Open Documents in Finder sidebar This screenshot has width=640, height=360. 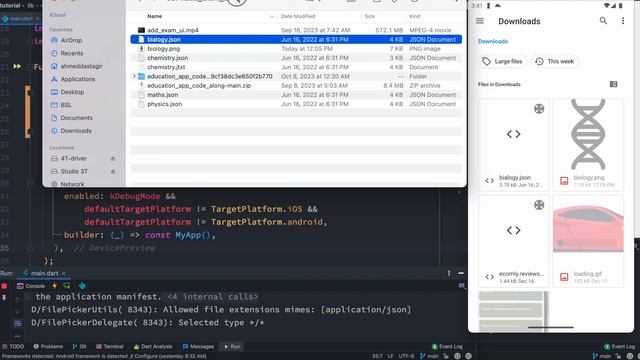coord(71,118)
